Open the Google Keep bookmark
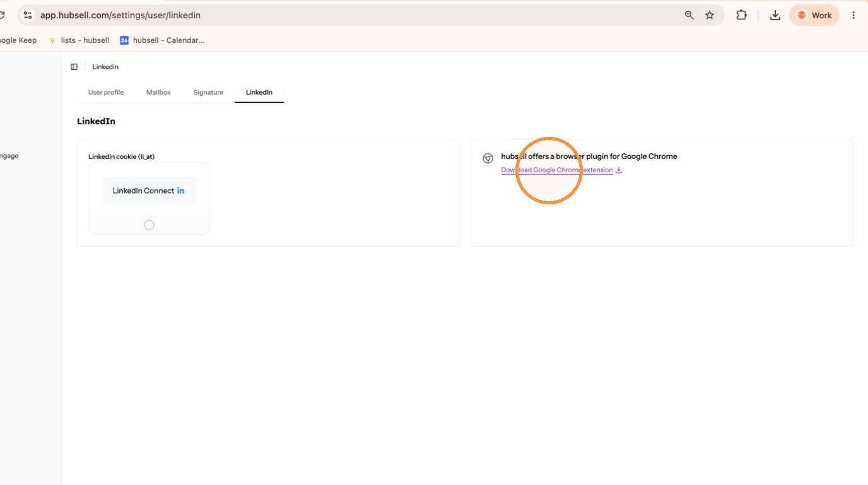The height and width of the screenshot is (485, 868). click(x=18, y=40)
